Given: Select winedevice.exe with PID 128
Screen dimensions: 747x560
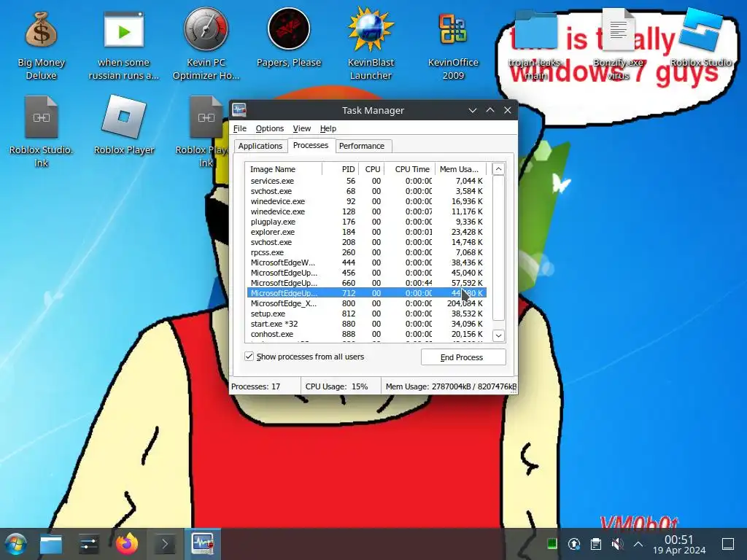Looking at the screenshot, I should [x=366, y=211].
